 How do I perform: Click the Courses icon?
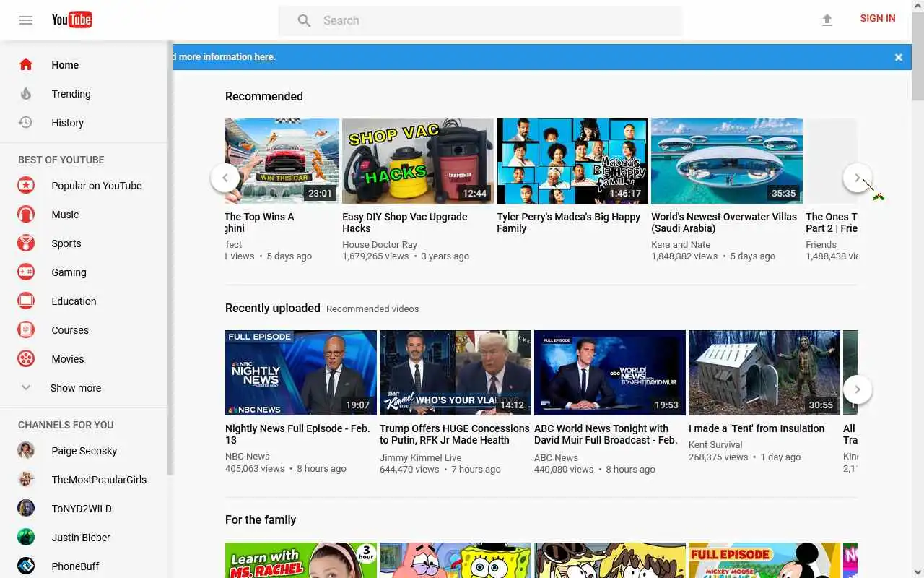pos(26,330)
